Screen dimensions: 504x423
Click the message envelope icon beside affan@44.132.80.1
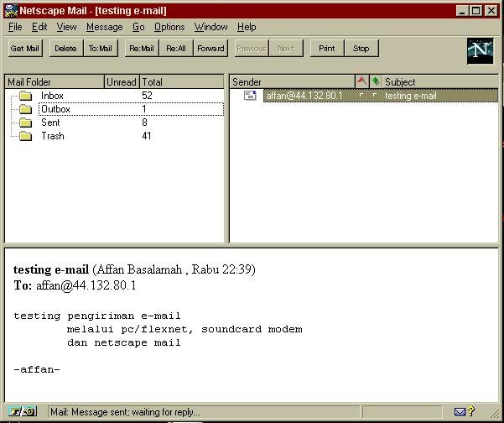pyautogui.click(x=250, y=96)
